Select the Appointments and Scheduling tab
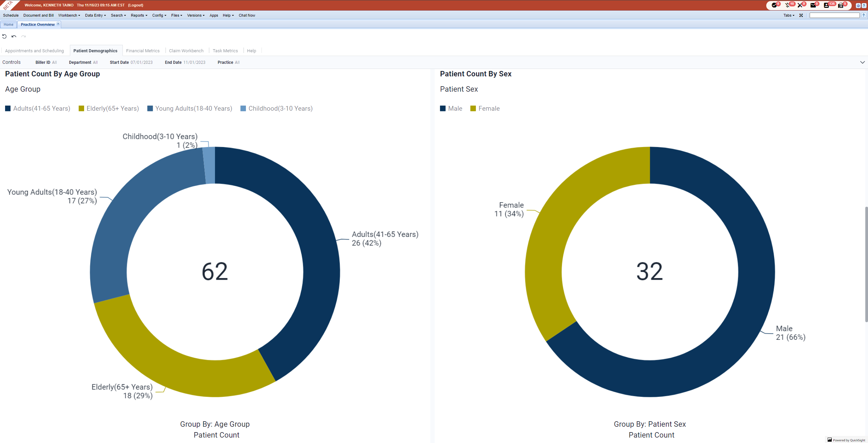 (x=34, y=51)
